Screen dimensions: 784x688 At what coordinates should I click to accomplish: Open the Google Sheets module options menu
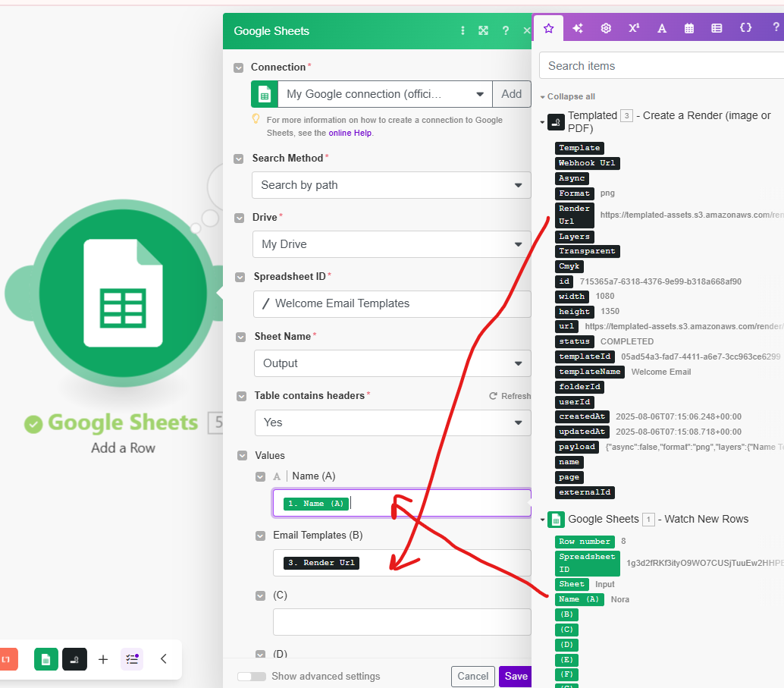[x=463, y=30]
